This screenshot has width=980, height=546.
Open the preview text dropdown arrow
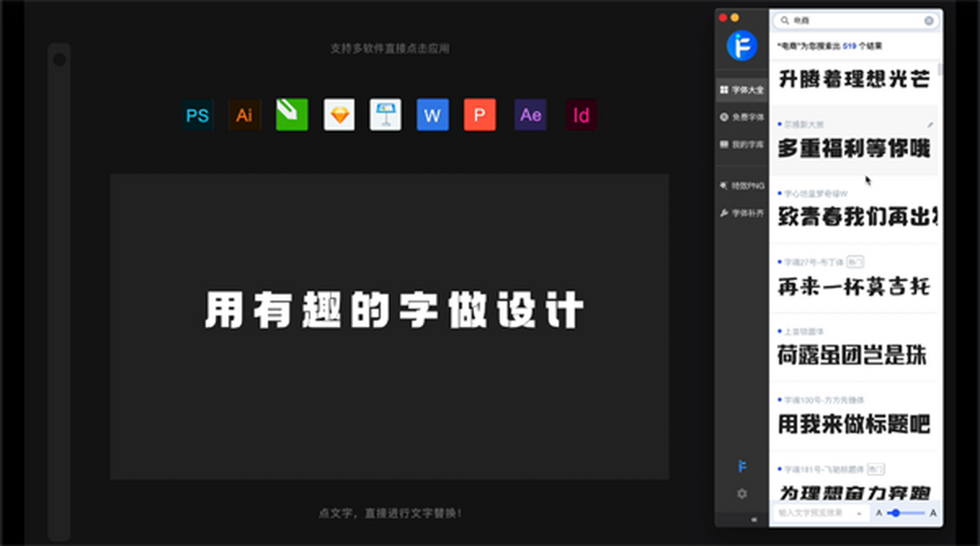click(859, 512)
